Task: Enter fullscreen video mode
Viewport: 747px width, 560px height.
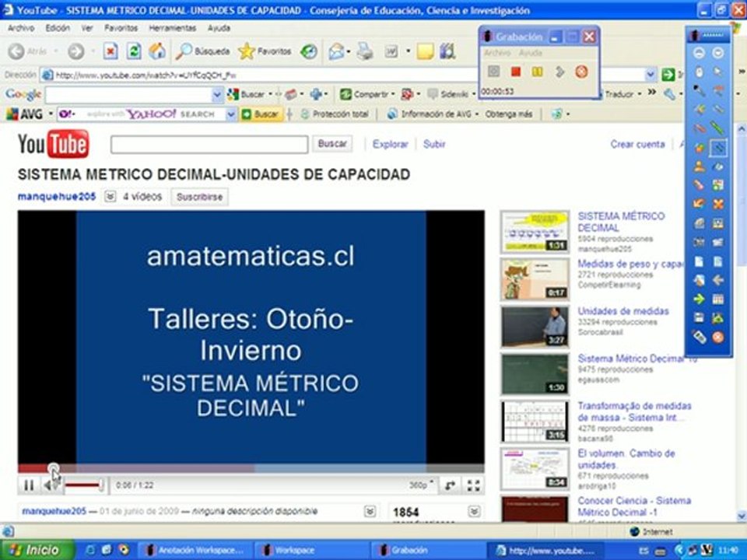Action: pyautogui.click(x=474, y=485)
